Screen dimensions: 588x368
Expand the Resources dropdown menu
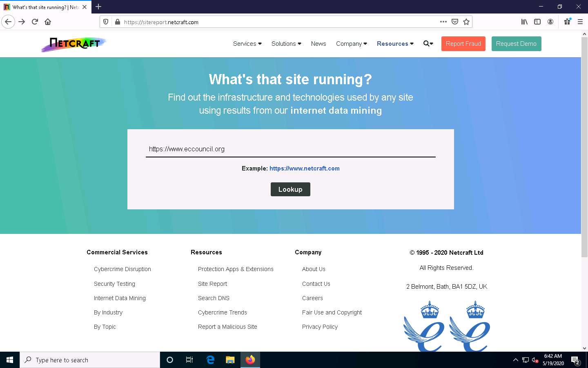pyautogui.click(x=395, y=44)
